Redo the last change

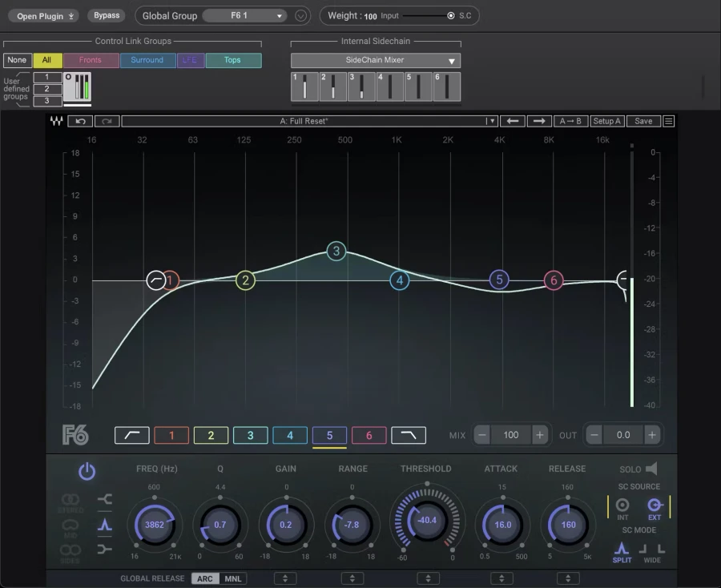point(107,122)
